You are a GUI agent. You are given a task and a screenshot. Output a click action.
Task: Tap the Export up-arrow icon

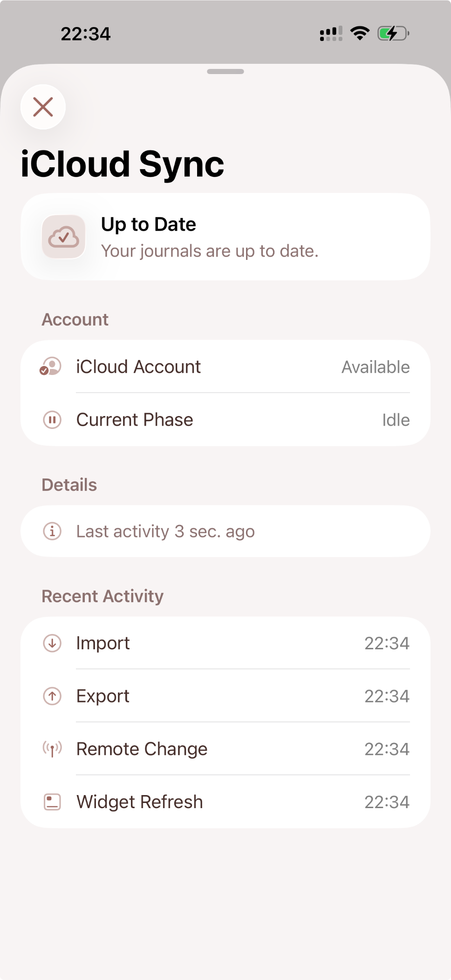click(x=52, y=696)
